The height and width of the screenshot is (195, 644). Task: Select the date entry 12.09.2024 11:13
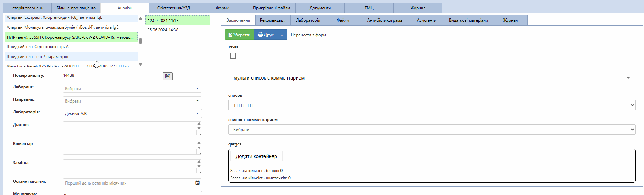pyautogui.click(x=178, y=20)
